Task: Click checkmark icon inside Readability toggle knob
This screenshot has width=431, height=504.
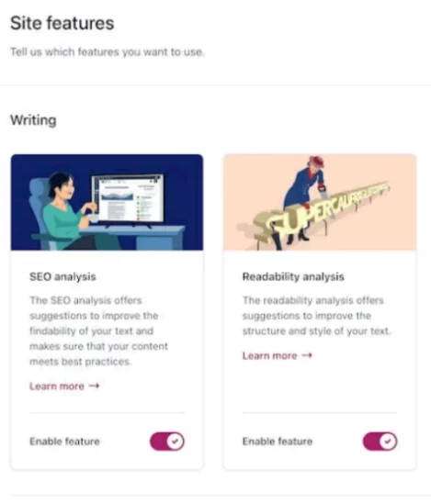Action: pos(388,441)
